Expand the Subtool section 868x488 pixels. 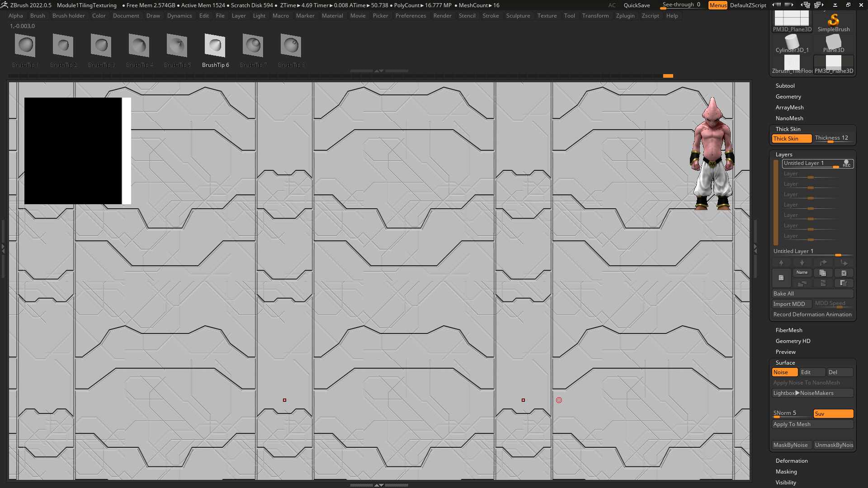click(785, 86)
